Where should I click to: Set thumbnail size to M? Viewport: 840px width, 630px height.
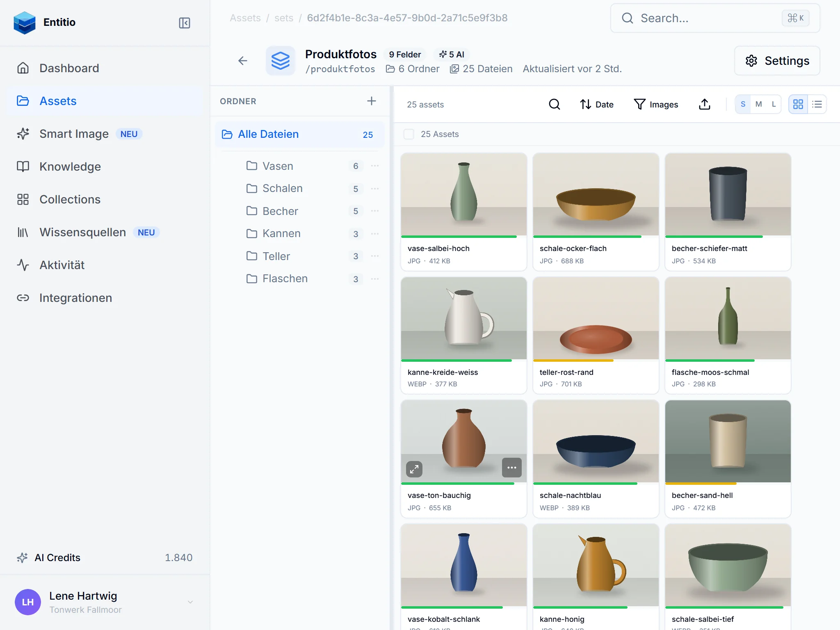coord(758,104)
